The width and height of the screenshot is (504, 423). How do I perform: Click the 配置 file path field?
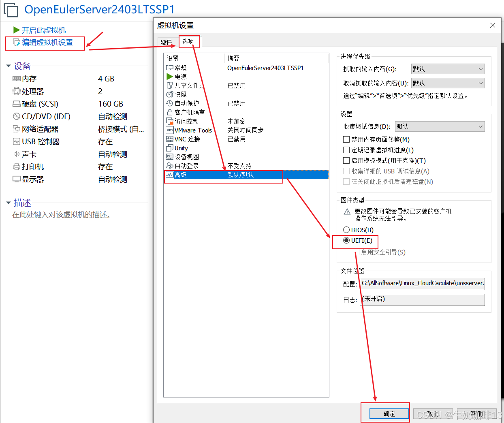(x=423, y=283)
